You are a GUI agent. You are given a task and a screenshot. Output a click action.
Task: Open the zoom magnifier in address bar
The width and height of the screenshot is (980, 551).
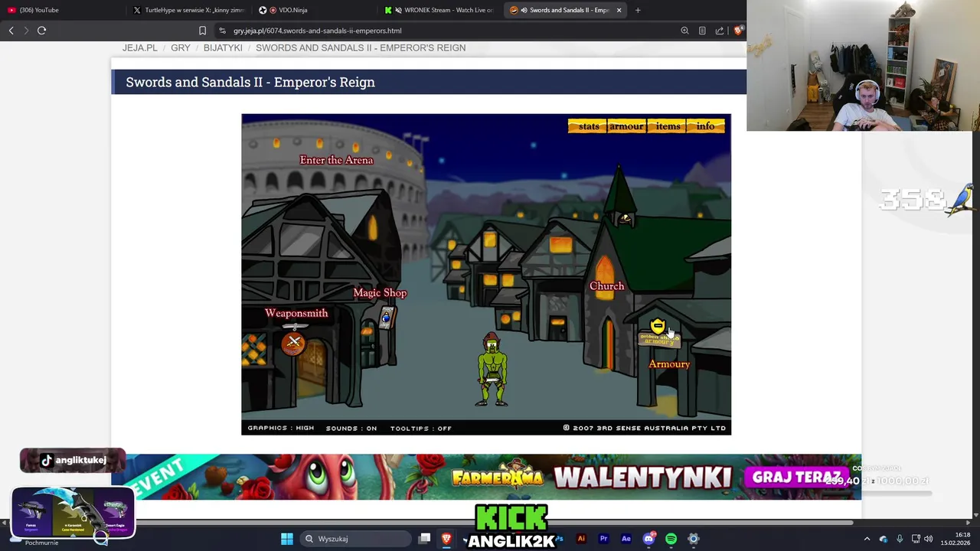684,31
